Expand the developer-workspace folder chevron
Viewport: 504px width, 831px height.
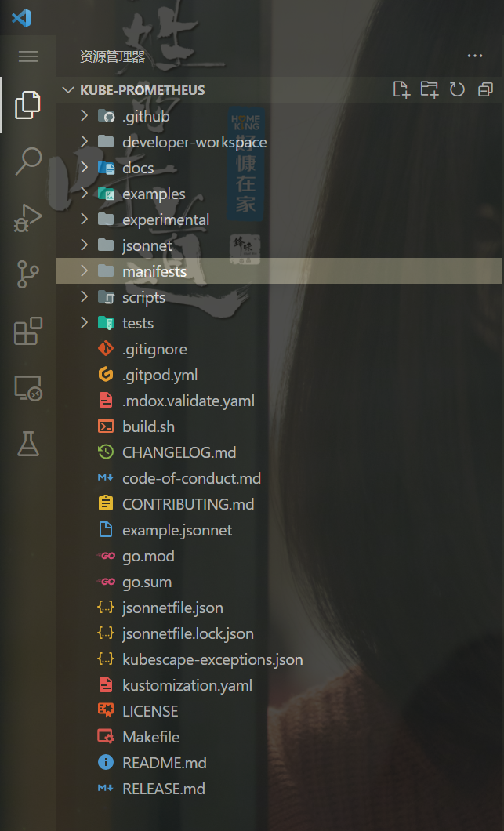[x=85, y=141]
